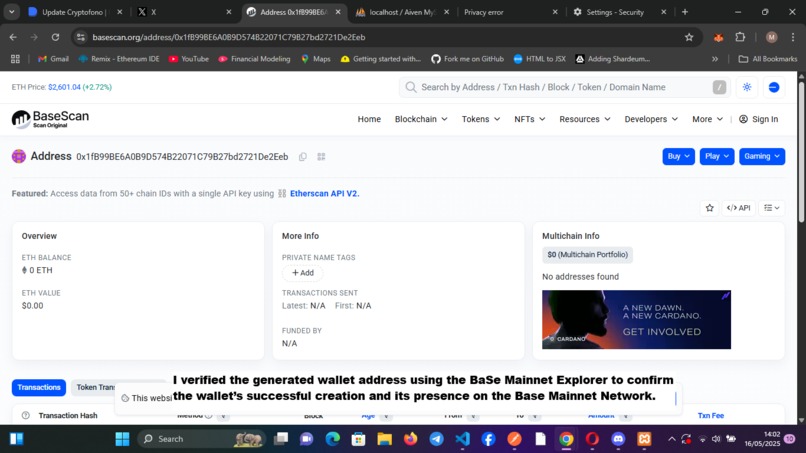Viewport: 806px width, 453px height.
Task: Open the Cardano advertisement banner
Action: point(636,320)
